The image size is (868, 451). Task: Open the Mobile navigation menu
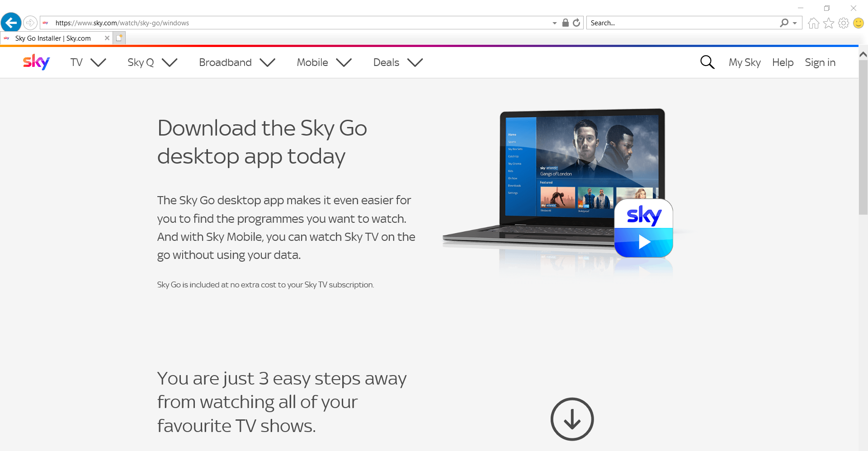pos(324,62)
